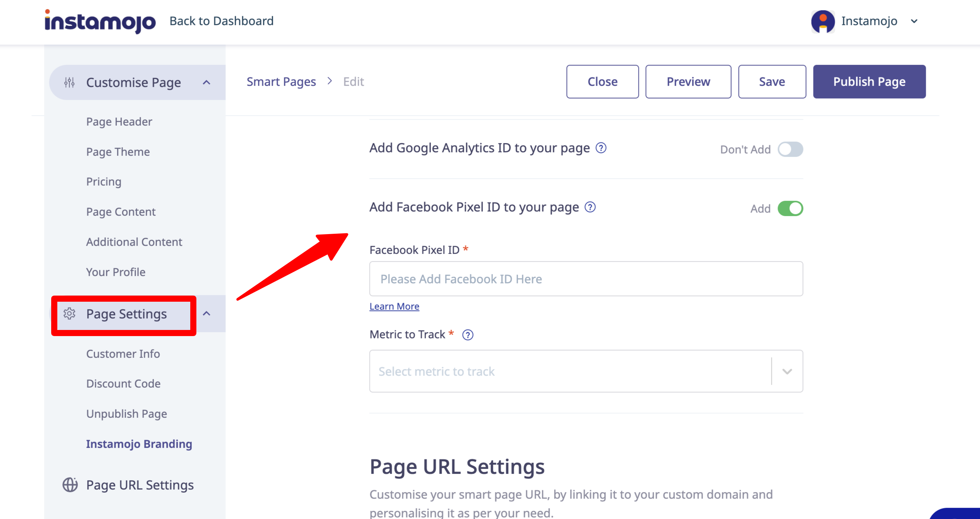Screen dimensions: 980x519
Task: Click the Page URL Settings heading
Action: [457, 467]
